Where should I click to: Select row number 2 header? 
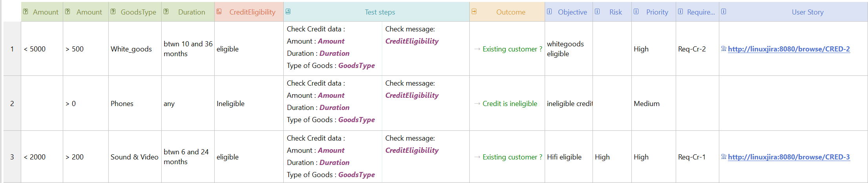point(12,104)
